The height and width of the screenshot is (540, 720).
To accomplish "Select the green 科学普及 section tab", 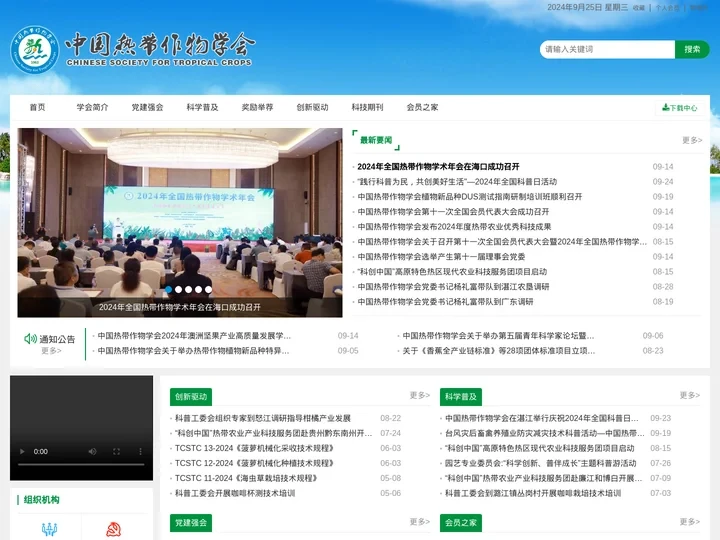I will (461, 397).
